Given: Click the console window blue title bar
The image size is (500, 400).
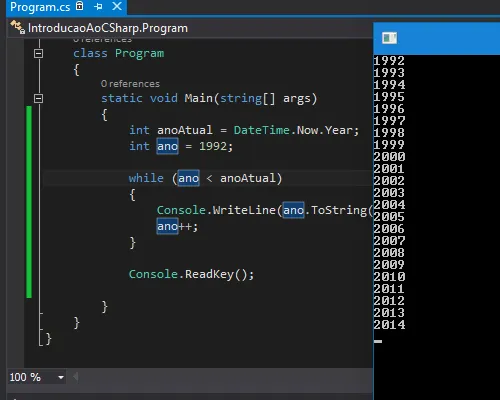Looking at the screenshot, I should [437, 38].
